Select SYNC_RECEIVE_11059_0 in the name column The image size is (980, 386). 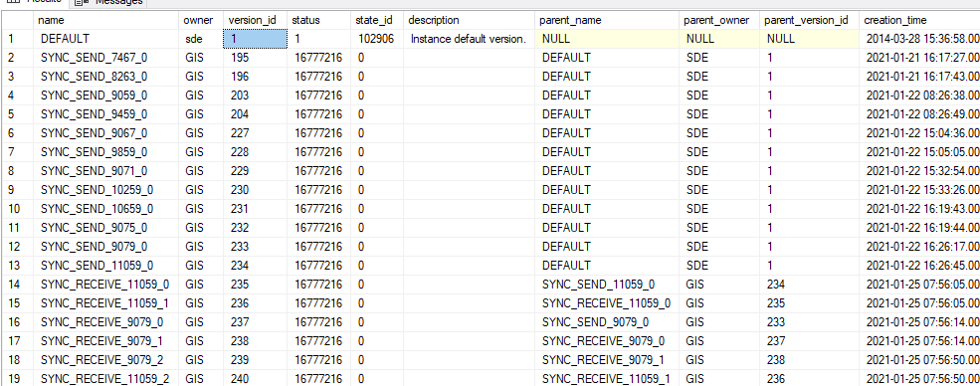[105, 285]
